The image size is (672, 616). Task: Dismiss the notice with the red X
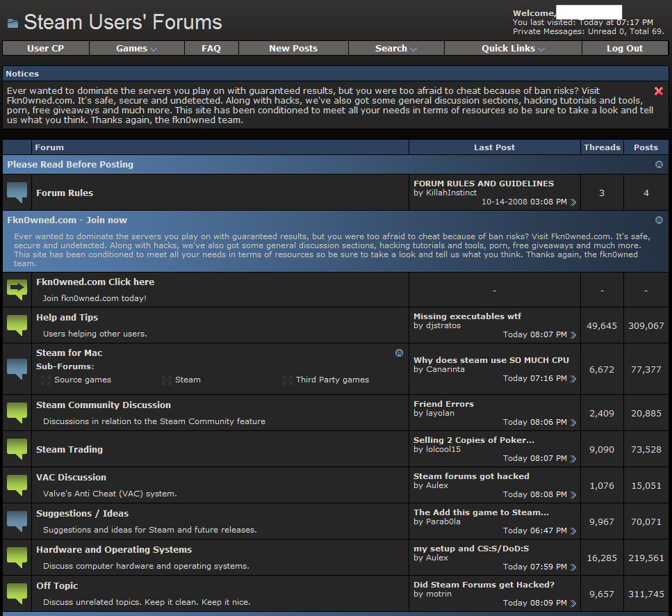click(x=659, y=91)
